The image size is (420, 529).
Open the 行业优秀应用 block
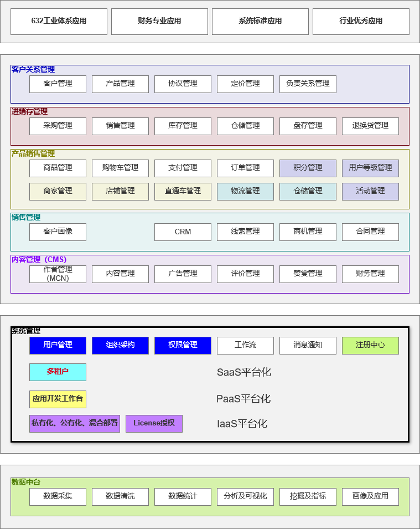(x=361, y=22)
